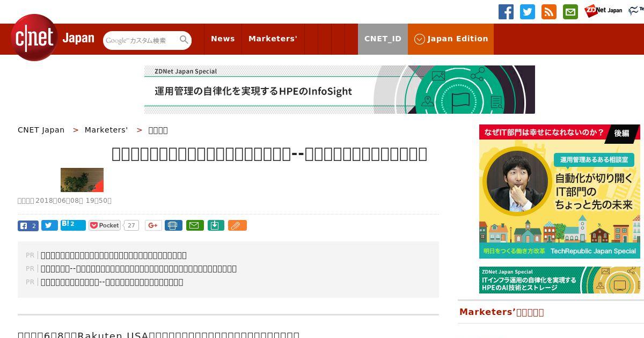Image resolution: width=644 pixels, height=338 pixels.
Task: Share article on Facebook with count 2
Action: point(28,225)
